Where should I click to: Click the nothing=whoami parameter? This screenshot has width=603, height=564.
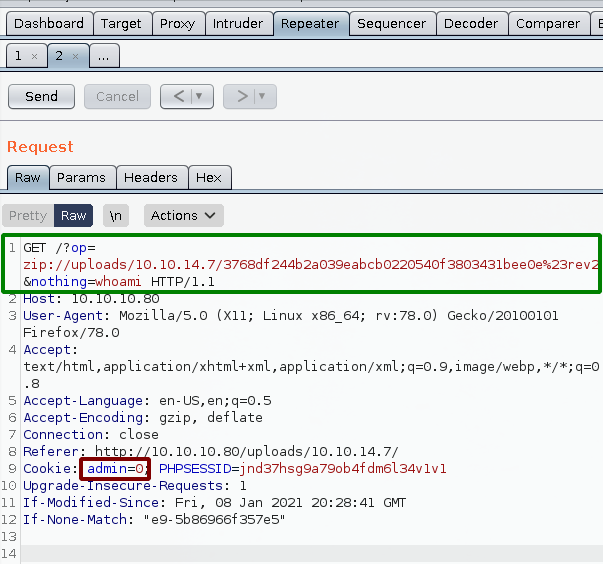point(82,282)
